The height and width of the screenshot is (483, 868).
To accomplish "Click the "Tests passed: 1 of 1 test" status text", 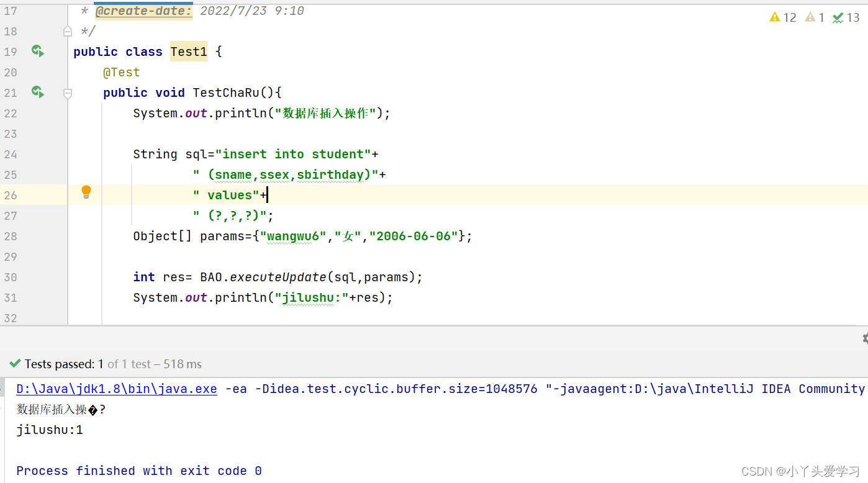I will pyautogui.click(x=88, y=364).
